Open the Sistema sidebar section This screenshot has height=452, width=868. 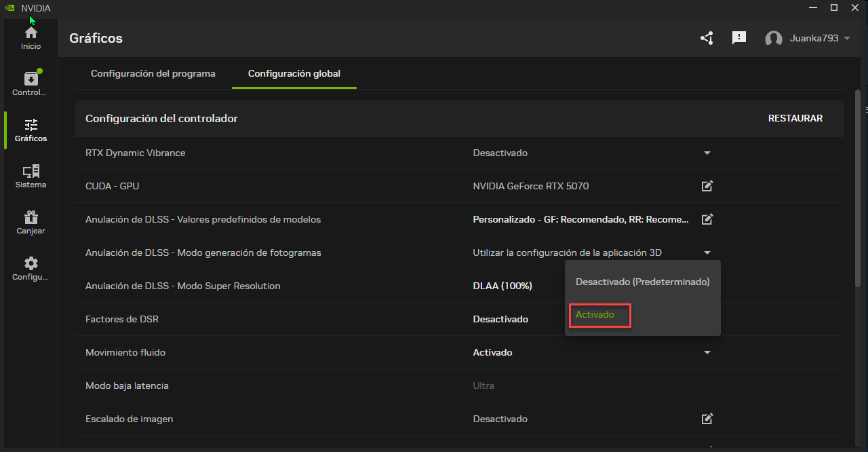point(31,176)
